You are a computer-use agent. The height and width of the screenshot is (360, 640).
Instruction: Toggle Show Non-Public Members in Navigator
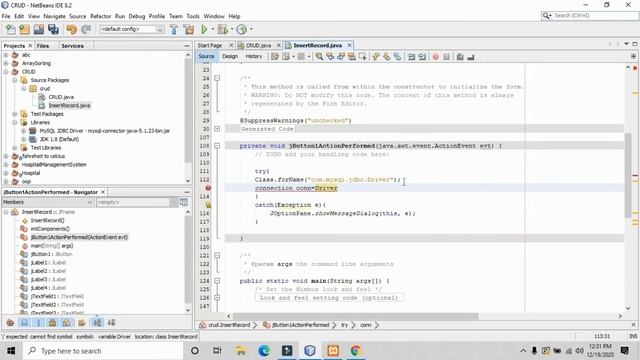click(53, 323)
